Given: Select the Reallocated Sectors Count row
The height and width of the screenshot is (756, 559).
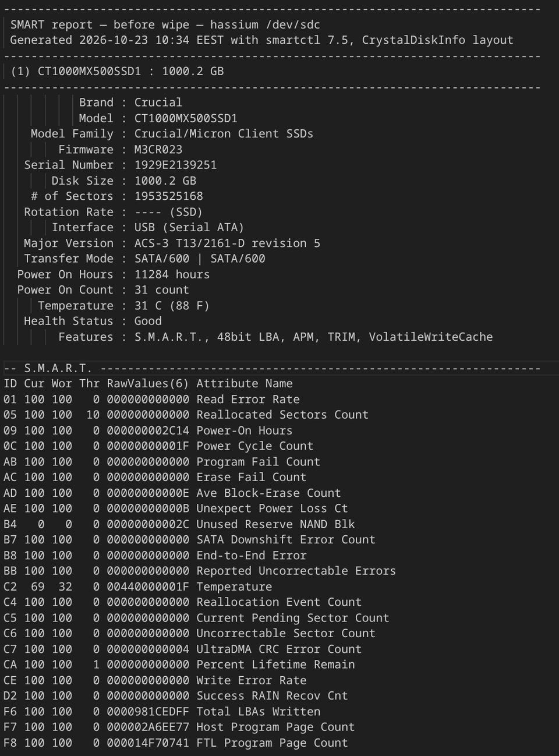Looking at the screenshot, I should pyautogui.click(x=186, y=415).
